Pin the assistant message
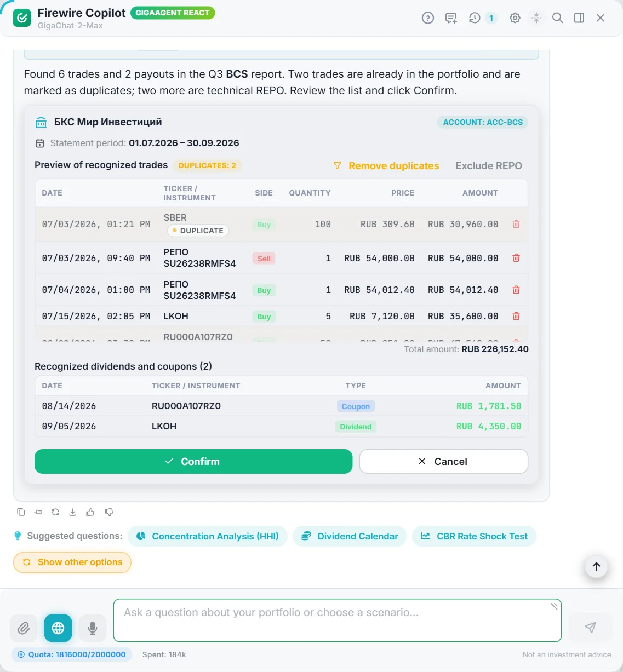Viewport: 623px width, 672px height. 38,512
